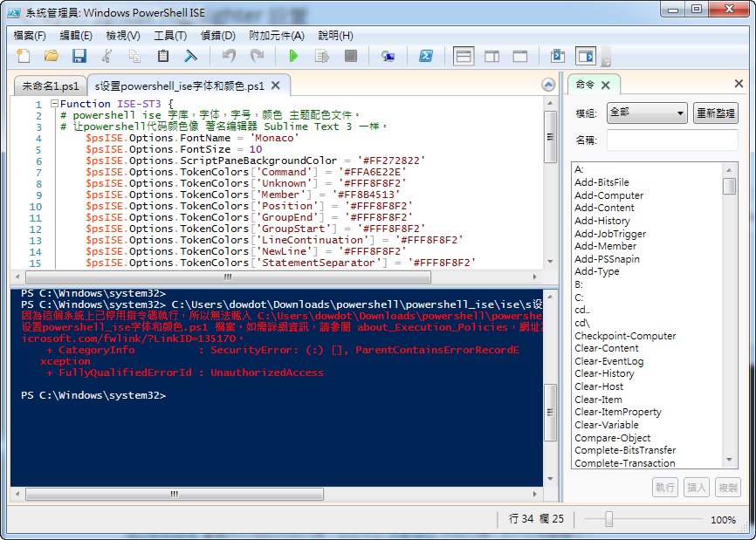Switch to 未命名1.ps1 tab
This screenshot has height=540, width=756.
pyautogui.click(x=50, y=86)
